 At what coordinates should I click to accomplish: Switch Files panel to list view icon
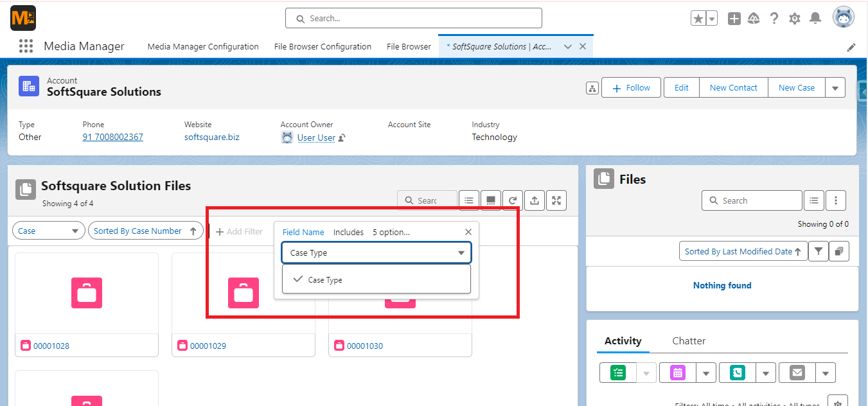[x=814, y=200]
